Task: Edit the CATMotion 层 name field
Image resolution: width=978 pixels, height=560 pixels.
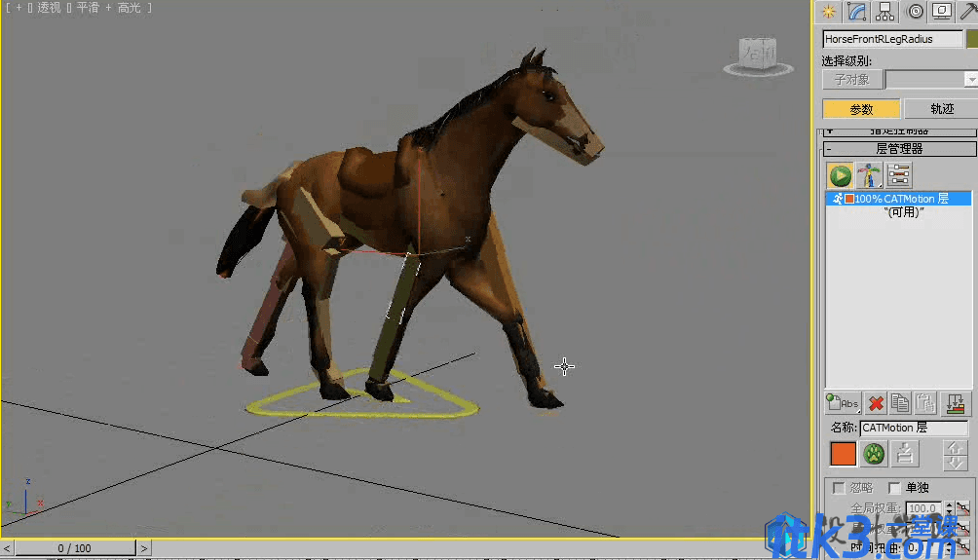Action: pos(914,428)
